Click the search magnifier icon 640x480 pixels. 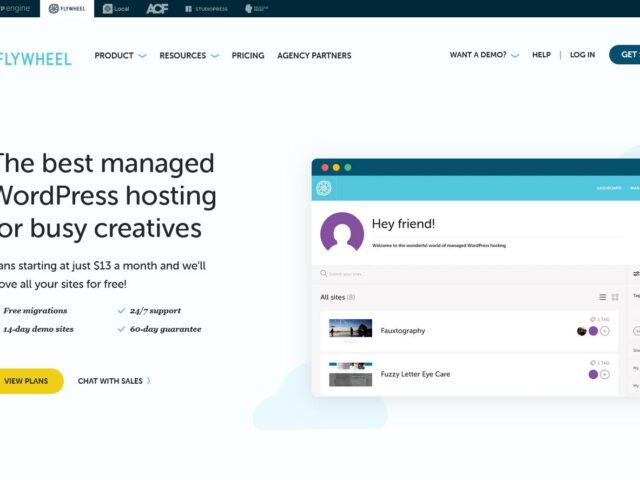pyautogui.click(x=324, y=273)
